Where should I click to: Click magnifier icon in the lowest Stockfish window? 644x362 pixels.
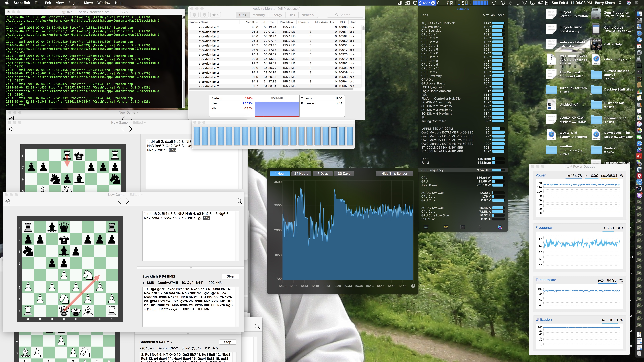257,327
